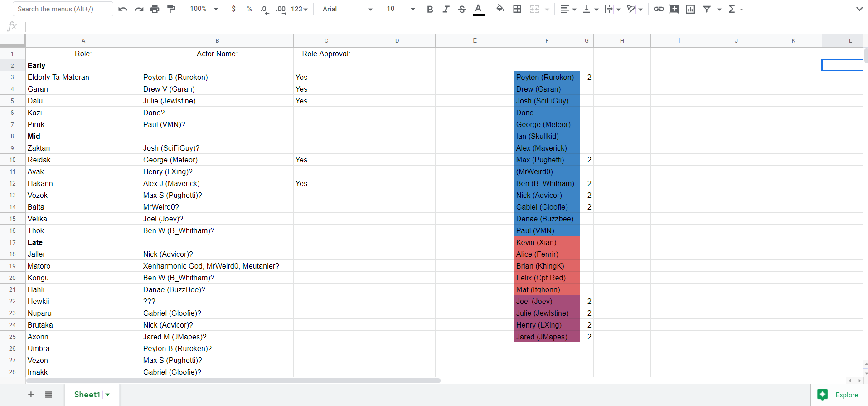Open the Borders tool
Screen dimensions: 868x406
click(x=517, y=9)
